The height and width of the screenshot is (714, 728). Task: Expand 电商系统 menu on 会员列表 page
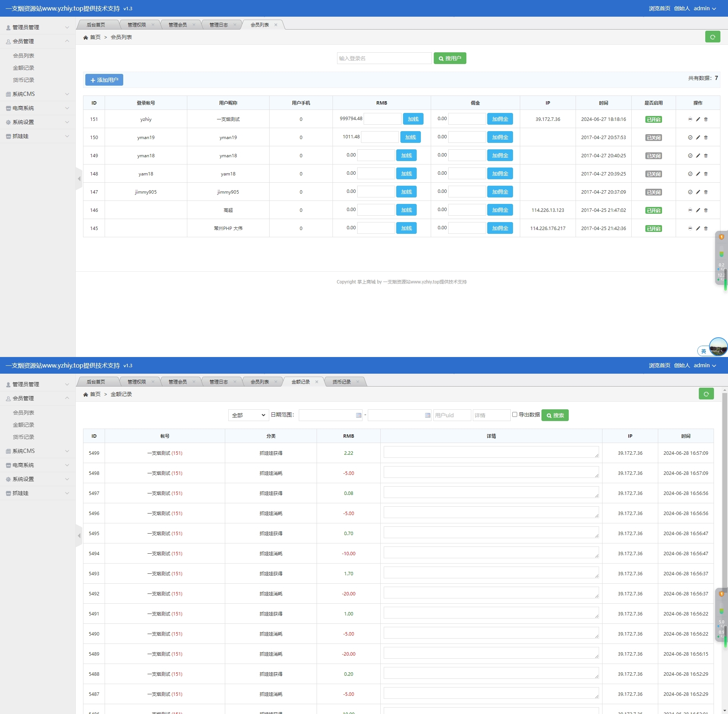[x=38, y=108]
